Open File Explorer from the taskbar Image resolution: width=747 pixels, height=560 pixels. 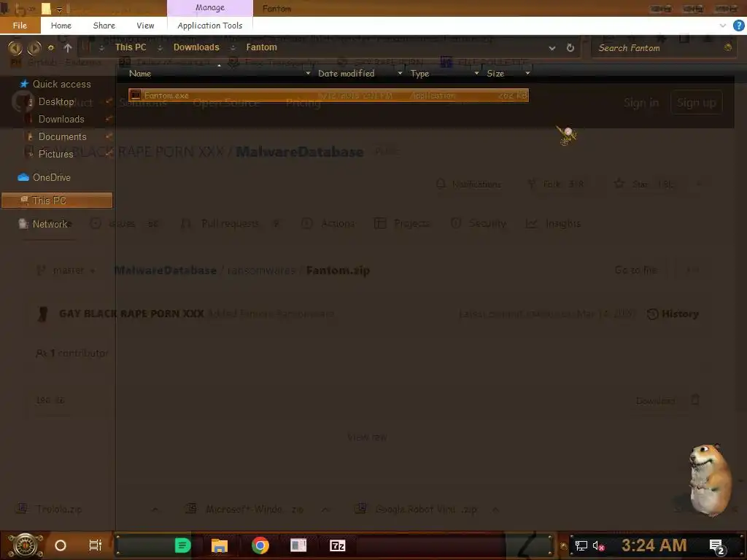pyautogui.click(x=220, y=545)
